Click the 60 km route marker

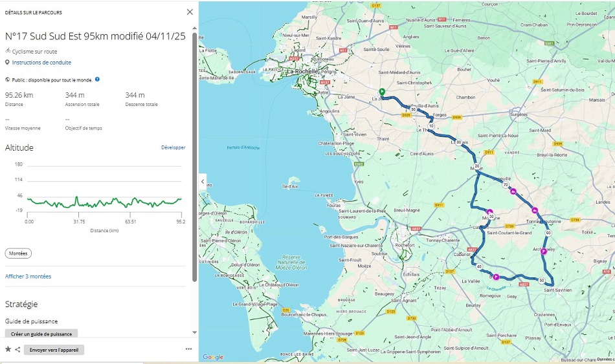[548, 233]
